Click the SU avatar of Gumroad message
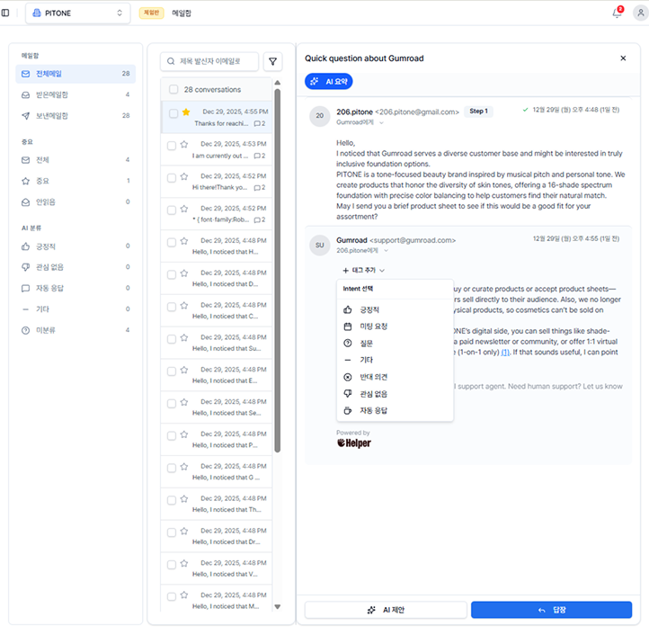The image size is (649, 644). (x=319, y=246)
